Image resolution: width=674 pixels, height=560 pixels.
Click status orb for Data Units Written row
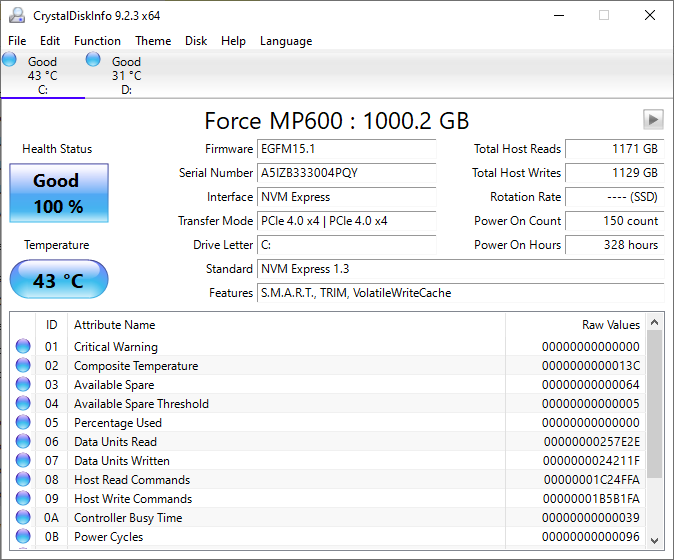pos(23,460)
